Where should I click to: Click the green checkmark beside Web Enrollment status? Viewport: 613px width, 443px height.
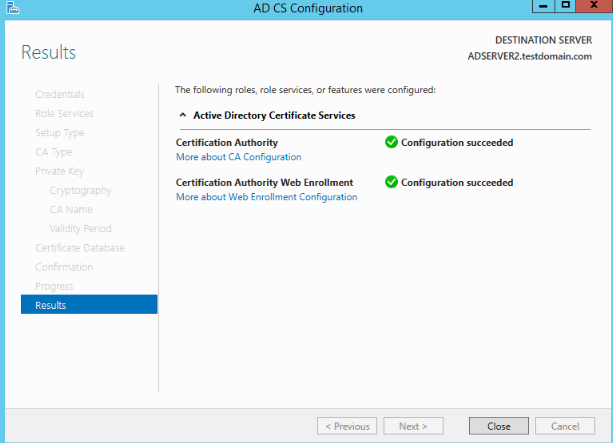tap(391, 182)
